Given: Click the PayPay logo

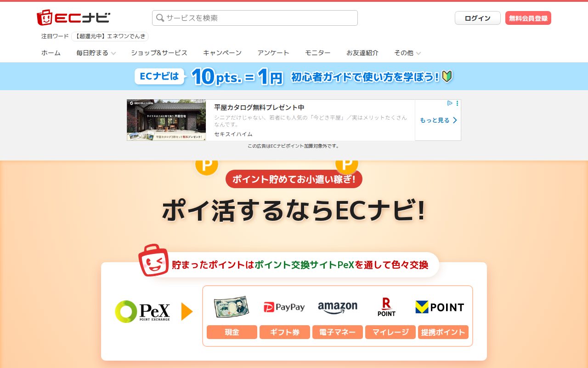Looking at the screenshot, I should point(284,307).
